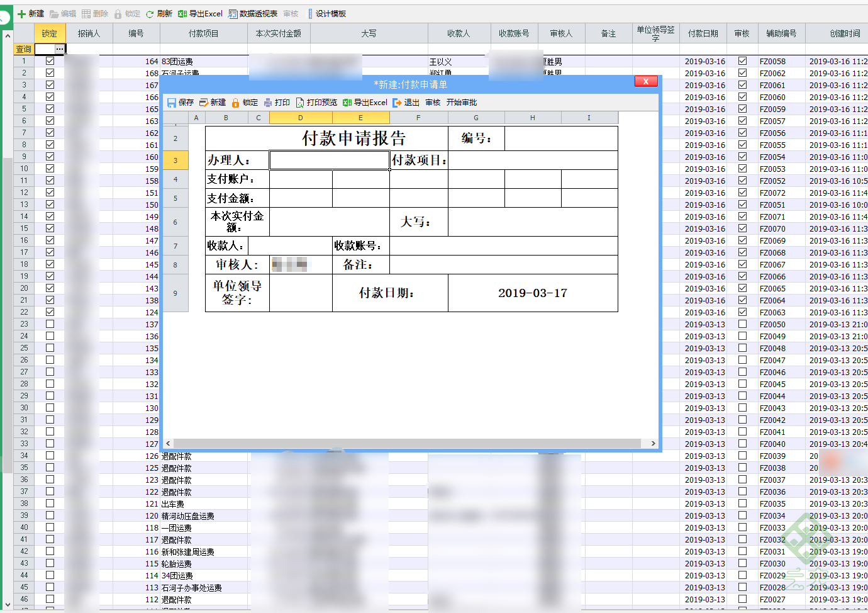This screenshot has height=613, width=868.
Task: Click 审核 in the dialog toolbar
Action: coord(433,103)
